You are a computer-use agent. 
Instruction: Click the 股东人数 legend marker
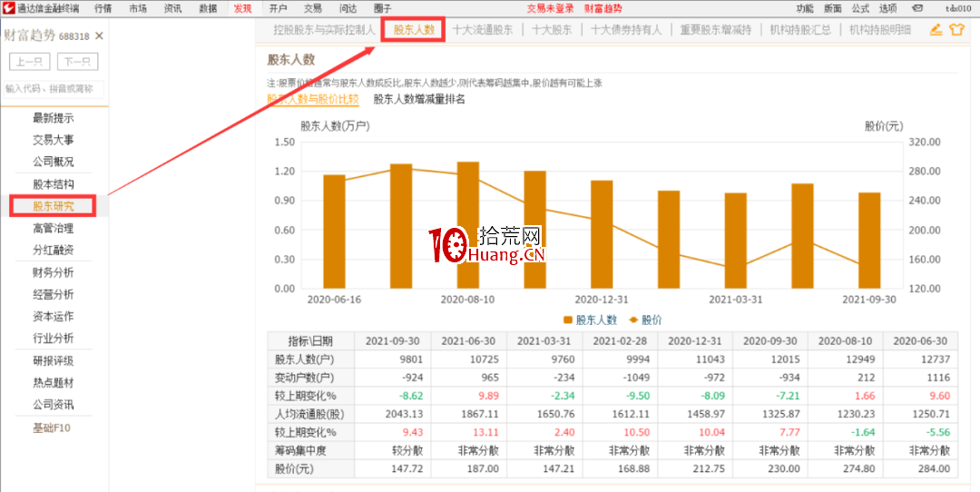click(x=568, y=320)
